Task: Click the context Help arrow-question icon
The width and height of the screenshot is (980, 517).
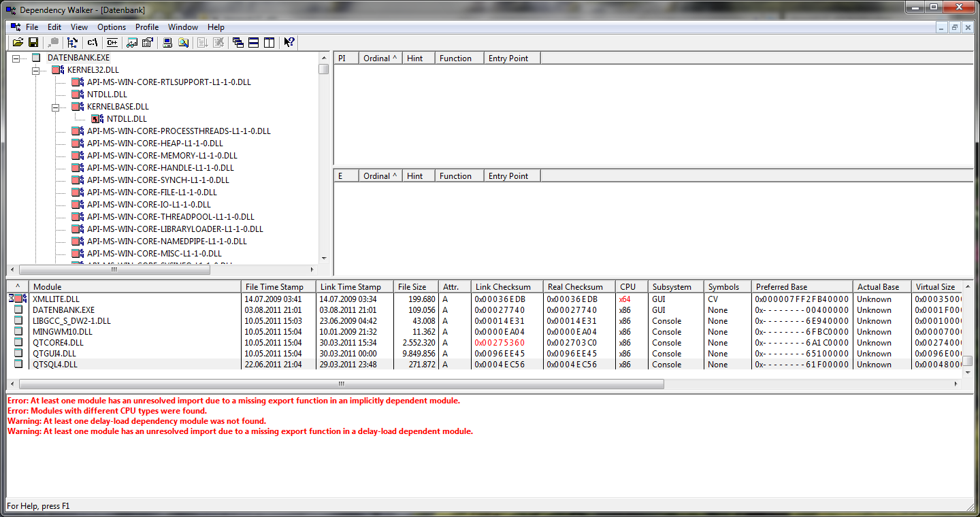Action: (289, 42)
